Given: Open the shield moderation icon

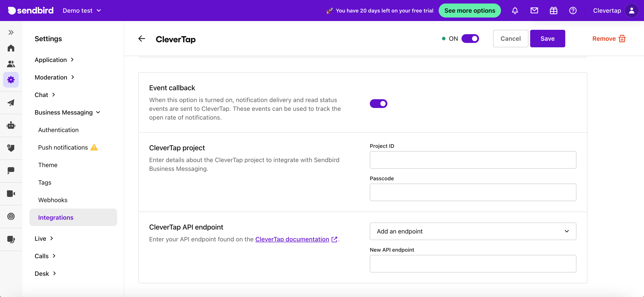Looking at the screenshot, I should tap(11, 148).
